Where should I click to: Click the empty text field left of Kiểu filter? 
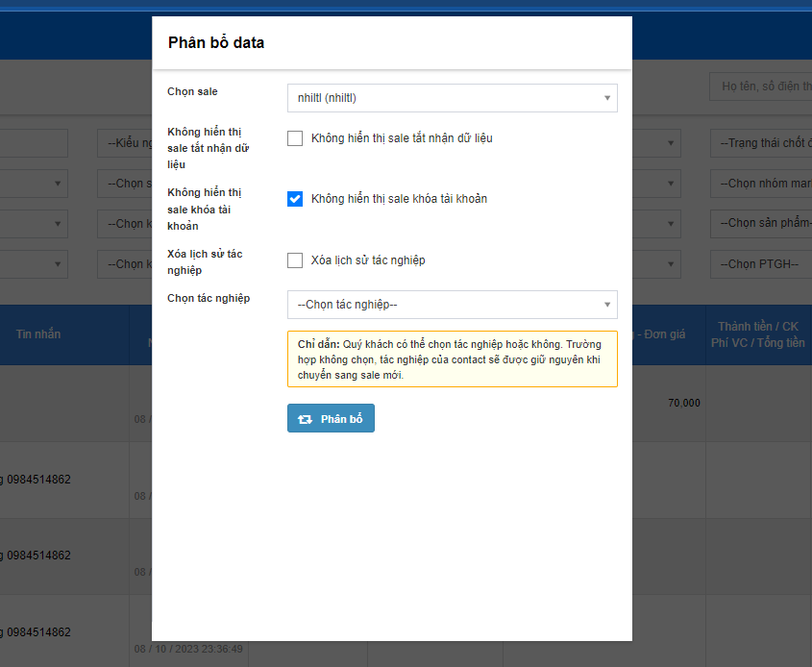pyautogui.click(x=34, y=143)
